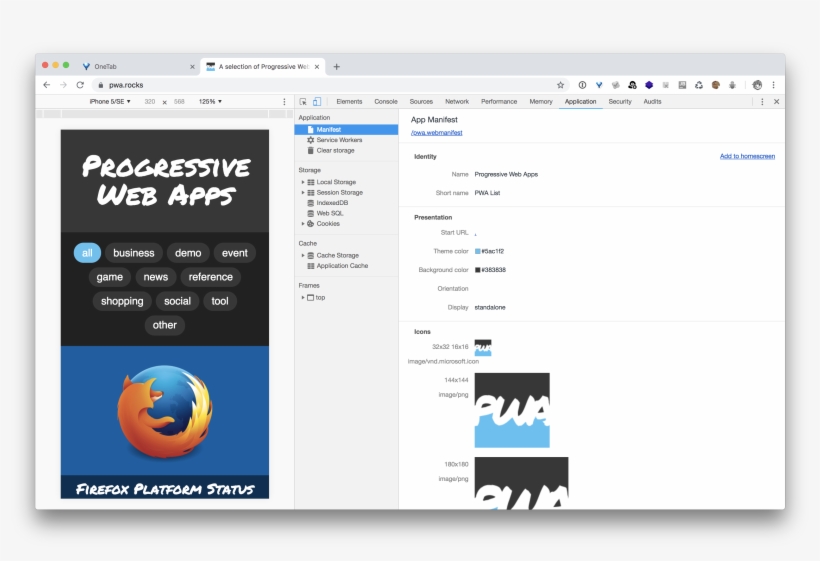The image size is (820, 561).
Task: Go back using the browser back arrow
Action: click(x=47, y=85)
